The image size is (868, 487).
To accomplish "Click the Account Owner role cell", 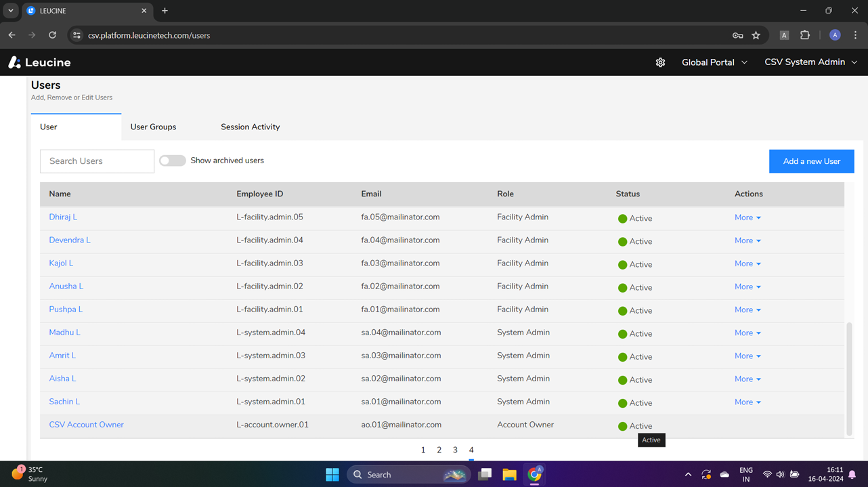I will [x=525, y=425].
